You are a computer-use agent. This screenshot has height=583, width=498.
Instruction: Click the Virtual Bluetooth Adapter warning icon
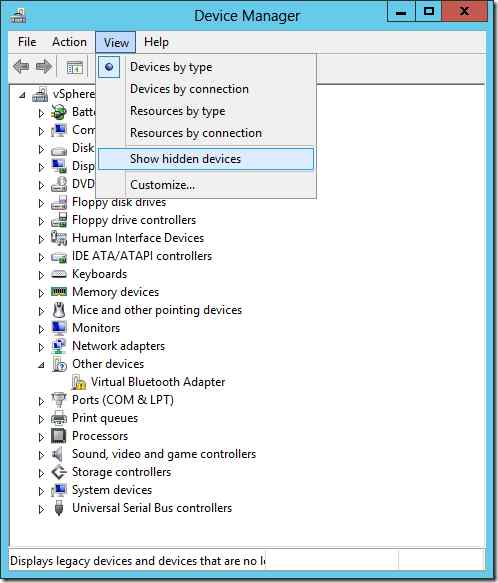coord(78,382)
